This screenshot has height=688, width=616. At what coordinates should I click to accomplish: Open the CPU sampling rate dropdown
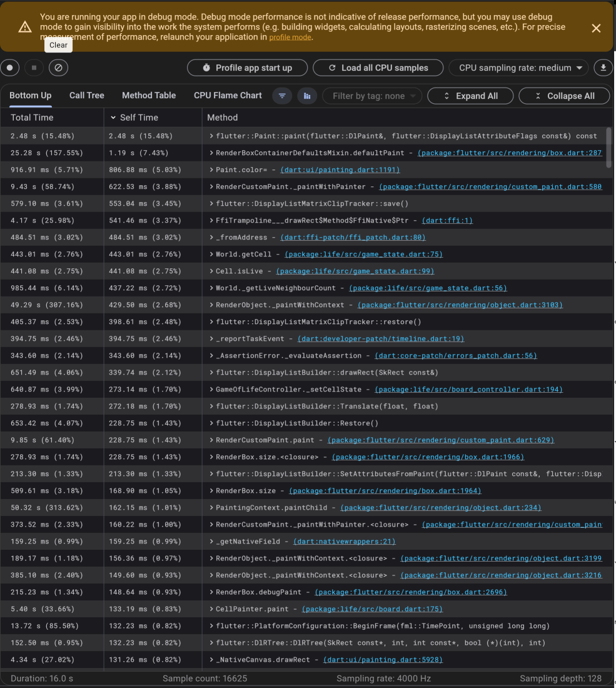(x=518, y=68)
